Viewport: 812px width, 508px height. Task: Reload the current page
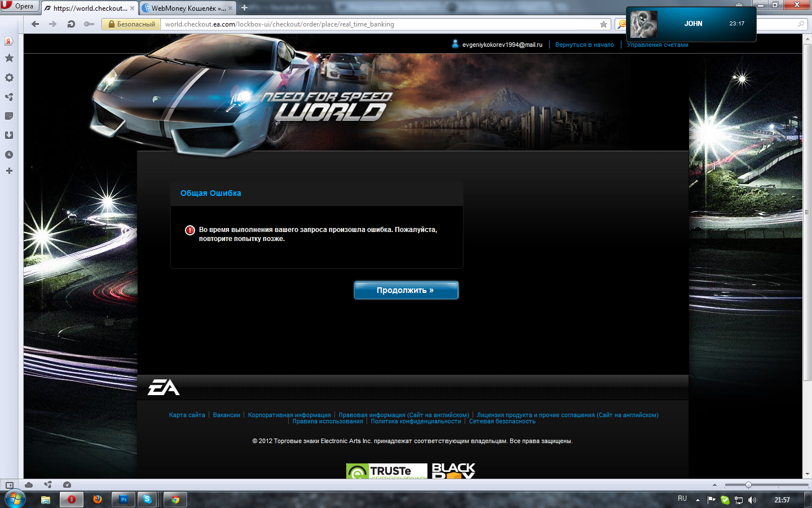tap(71, 24)
